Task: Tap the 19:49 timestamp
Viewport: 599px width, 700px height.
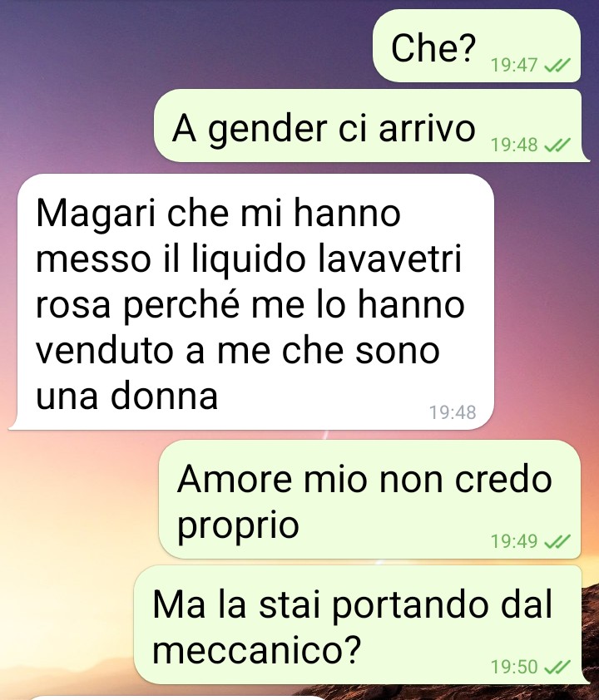Action: pos(514,541)
